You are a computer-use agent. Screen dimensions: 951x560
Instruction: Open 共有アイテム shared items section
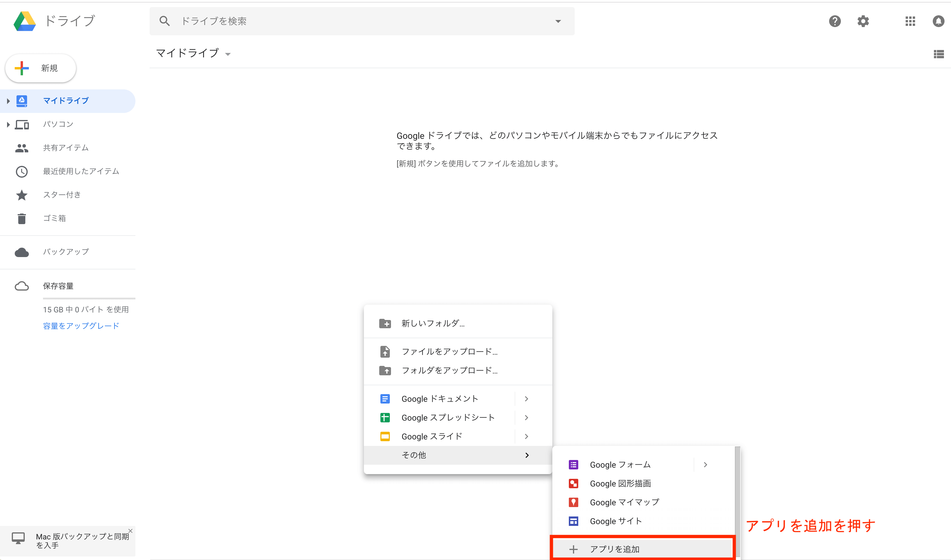coord(66,148)
